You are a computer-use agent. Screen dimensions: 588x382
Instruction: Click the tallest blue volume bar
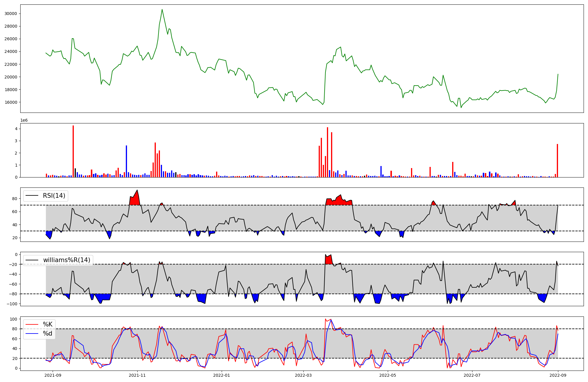coord(126,162)
